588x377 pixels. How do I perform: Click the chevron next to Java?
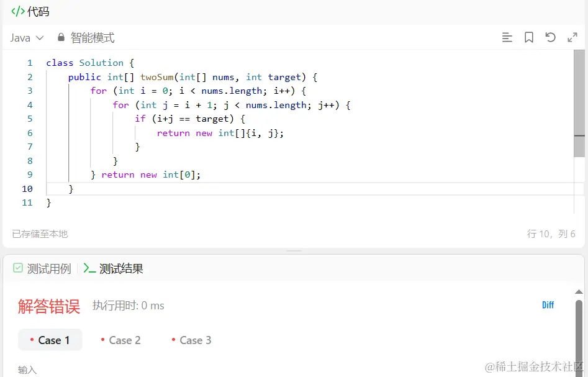click(38, 37)
